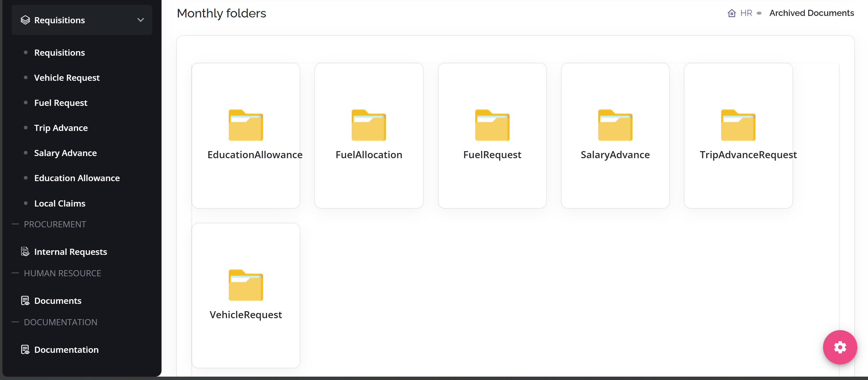This screenshot has height=380, width=868.
Task: Open the Documentation link
Action: point(66,350)
